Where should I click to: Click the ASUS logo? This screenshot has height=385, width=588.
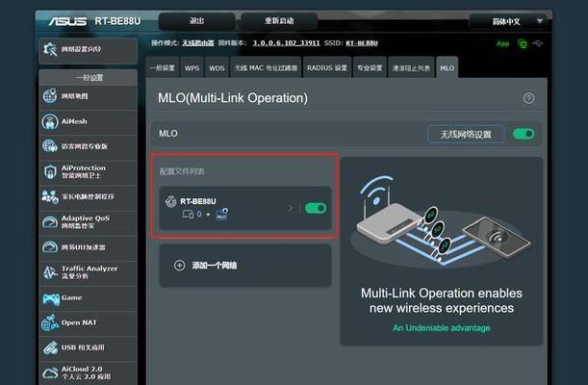coord(67,21)
